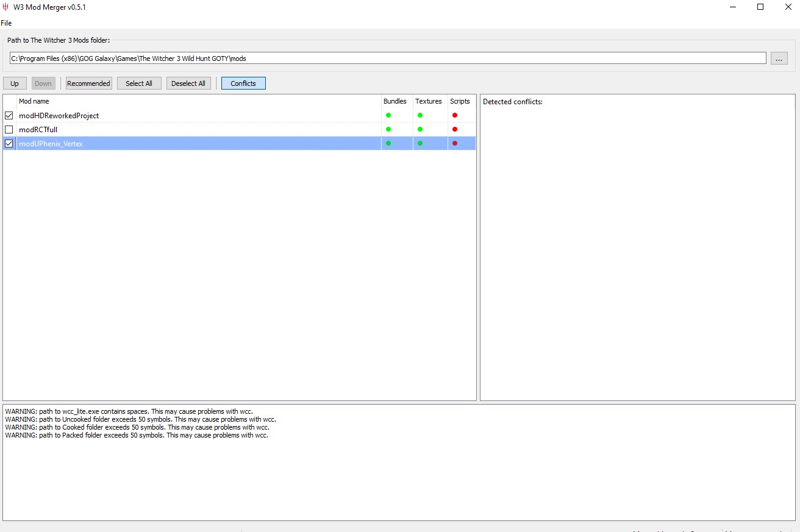
Task: Click Select All mods button
Action: (x=139, y=83)
